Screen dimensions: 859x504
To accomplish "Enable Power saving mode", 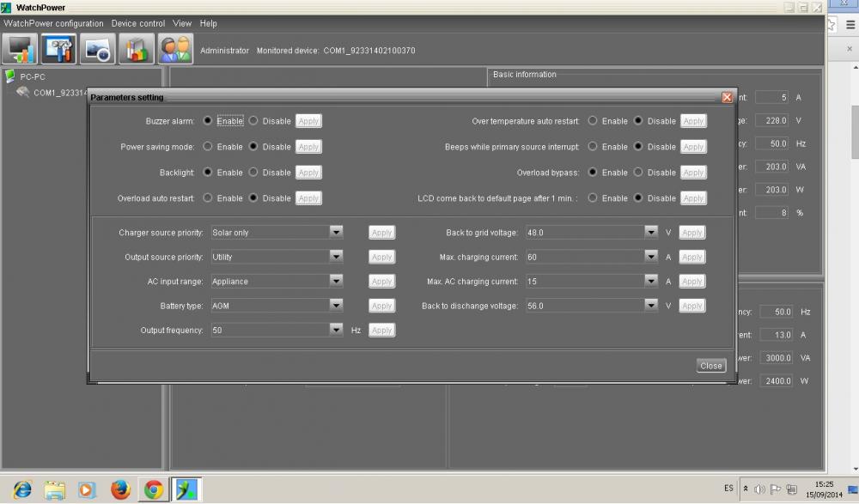I will click(x=208, y=146).
